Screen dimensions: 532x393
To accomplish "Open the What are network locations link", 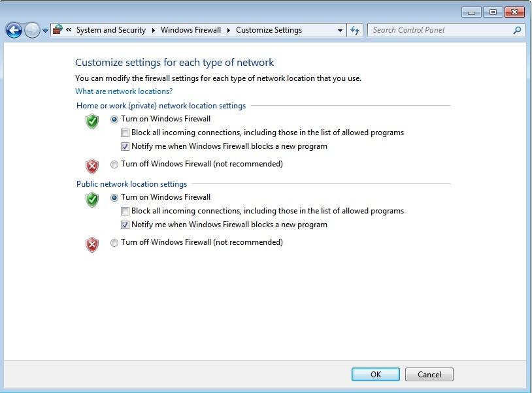I will (124, 91).
